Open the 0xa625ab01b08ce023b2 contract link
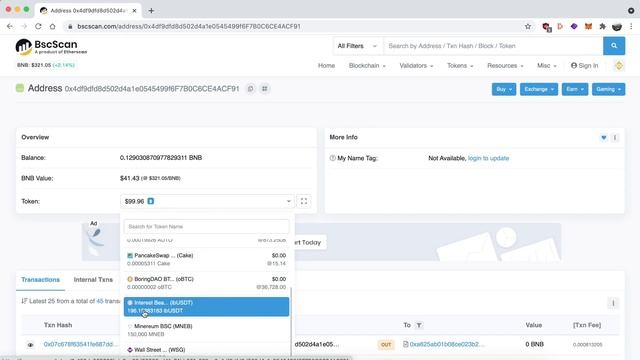640x360 pixels. point(447,344)
